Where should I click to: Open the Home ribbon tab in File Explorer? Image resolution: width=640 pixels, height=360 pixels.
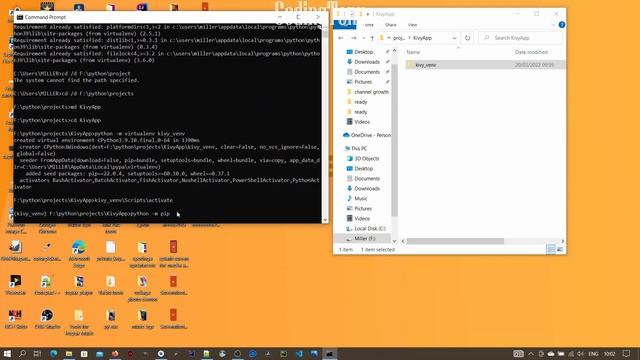click(x=369, y=25)
